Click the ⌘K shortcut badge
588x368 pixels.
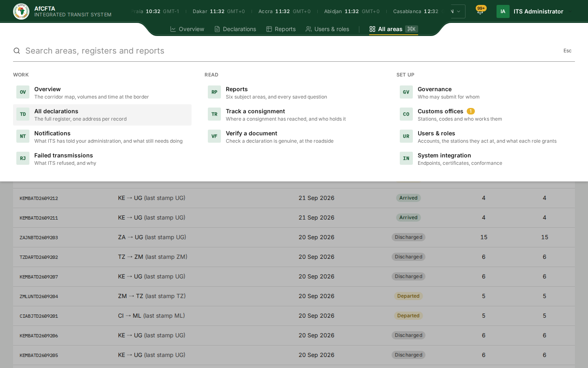pyautogui.click(x=411, y=29)
